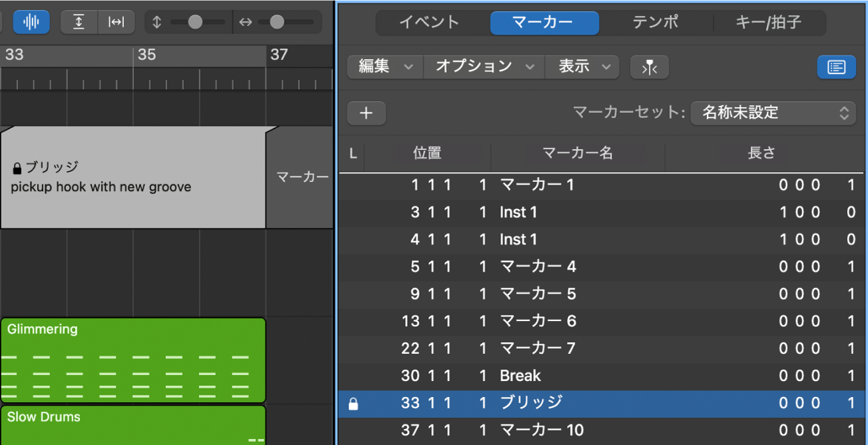Open the 表示 menu button
Viewport: 868px width, 445px height.
click(x=582, y=67)
